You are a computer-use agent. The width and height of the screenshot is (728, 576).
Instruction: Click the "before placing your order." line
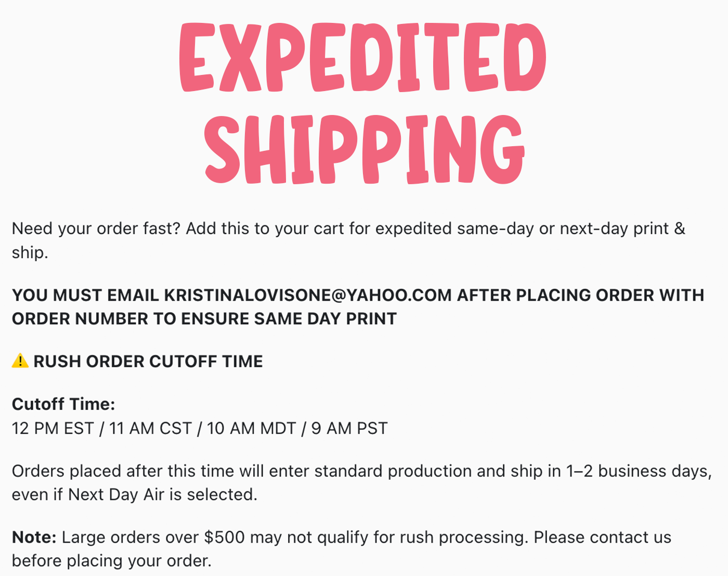tap(111, 560)
